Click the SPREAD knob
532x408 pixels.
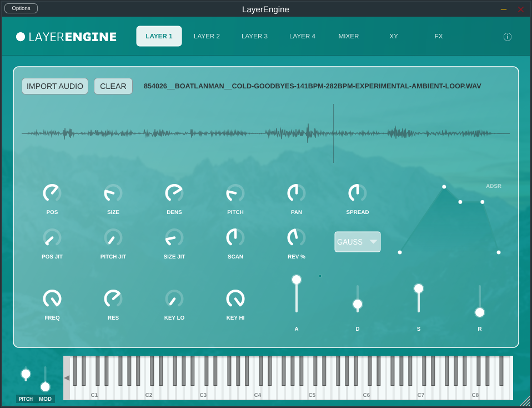coord(357,193)
